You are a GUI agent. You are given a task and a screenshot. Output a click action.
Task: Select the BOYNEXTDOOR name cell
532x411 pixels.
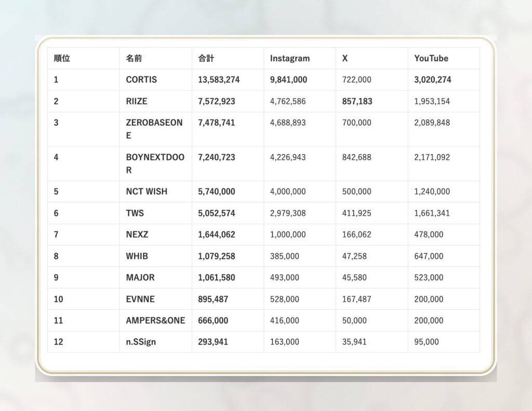pos(155,163)
